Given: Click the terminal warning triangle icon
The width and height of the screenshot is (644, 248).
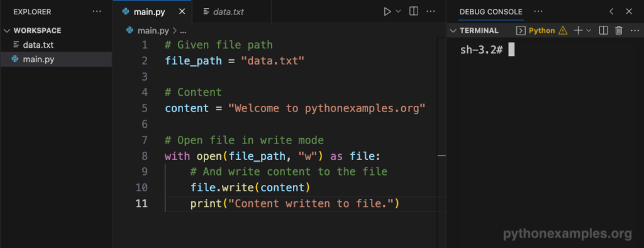Looking at the screenshot, I should 563,30.
